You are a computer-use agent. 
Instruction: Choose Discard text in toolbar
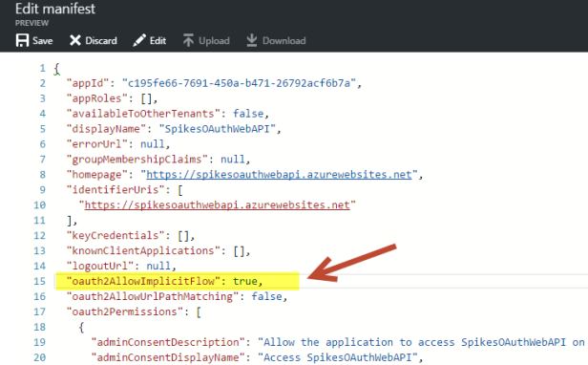(101, 40)
